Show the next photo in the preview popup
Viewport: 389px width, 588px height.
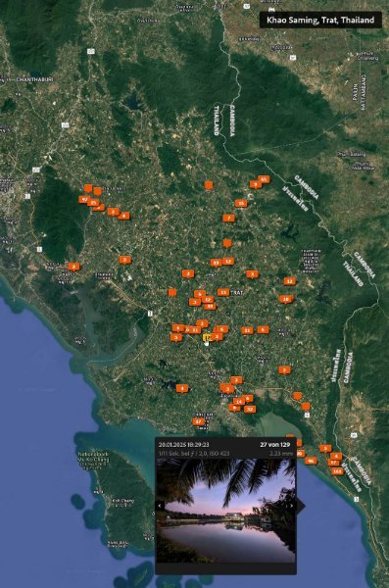[292, 506]
